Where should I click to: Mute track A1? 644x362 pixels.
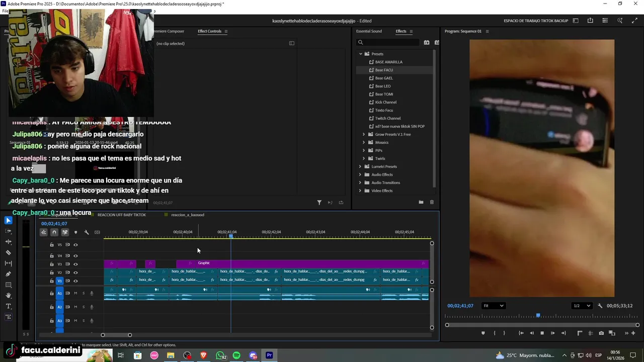click(x=75, y=293)
